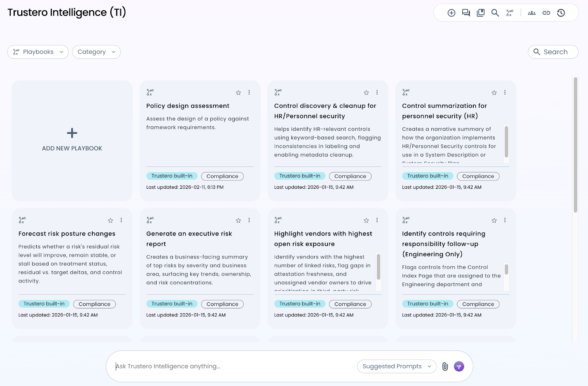Image resolution: width=588 pixels, height=386 pixels.
Task: Click Control discovery & cleanup for HR/Personnel security title
Action: tap(325, 111)
